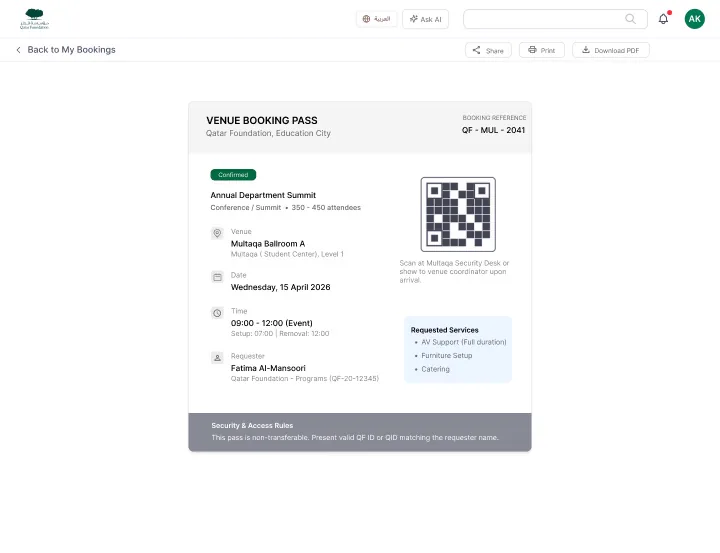Click Multaqa Ballroom A venue name
The height and width of the screenshot is (553, 720).
tap(268, 243)
